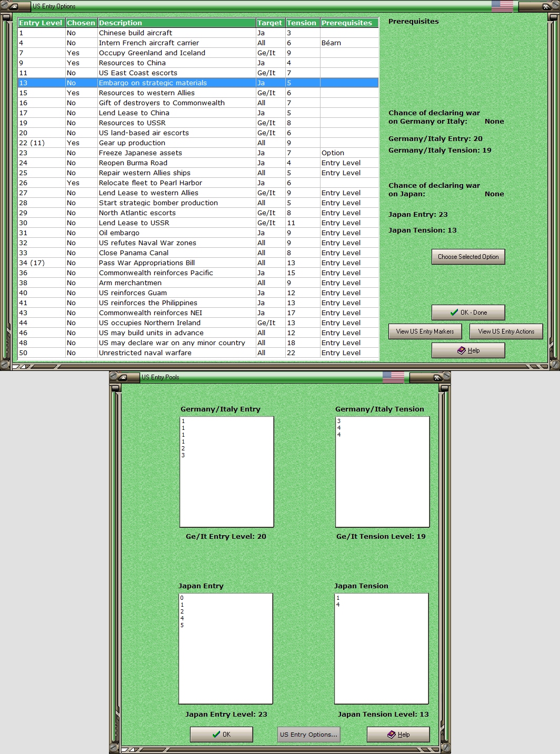Viewport: 560px width, 754px height.
Task: Click the Choose Selected Option button
Action: point(468,257)
